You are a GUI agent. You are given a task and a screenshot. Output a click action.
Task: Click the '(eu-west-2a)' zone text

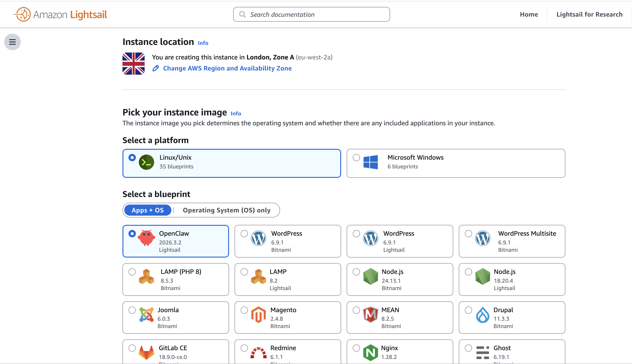click(314, 58)
